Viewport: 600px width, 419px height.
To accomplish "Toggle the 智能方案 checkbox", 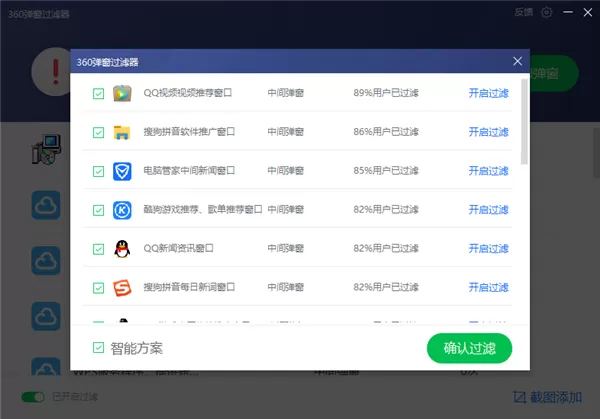I will (x=98, y=347).
